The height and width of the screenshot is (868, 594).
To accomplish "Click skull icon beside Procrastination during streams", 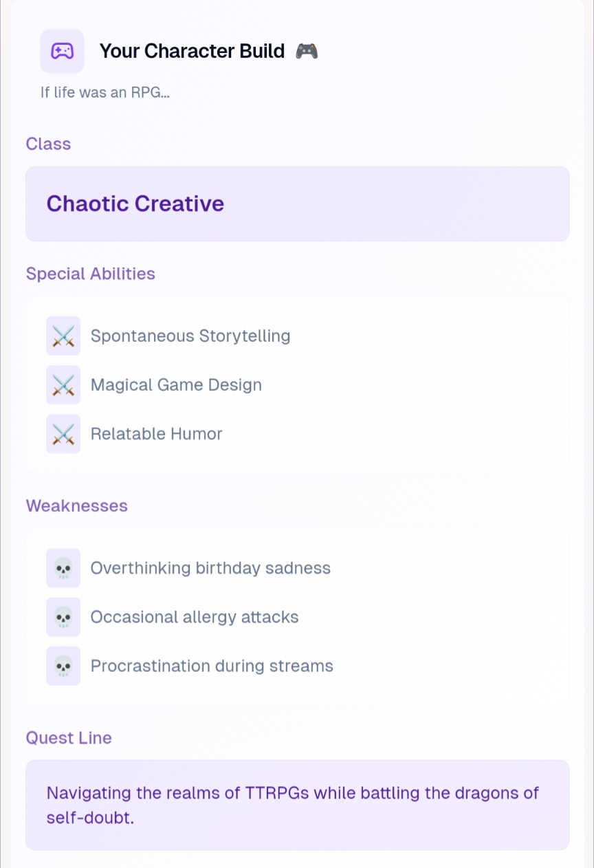I will pos(63,666).
